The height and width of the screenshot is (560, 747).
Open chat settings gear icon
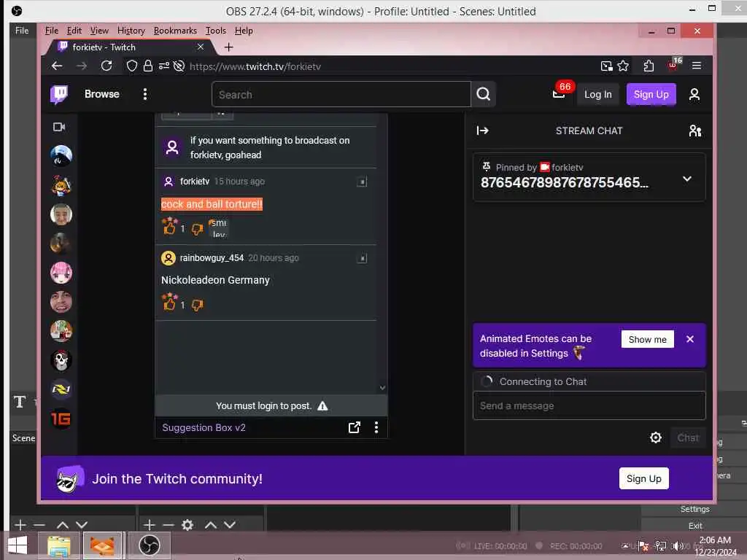click(x=656, y=437)
